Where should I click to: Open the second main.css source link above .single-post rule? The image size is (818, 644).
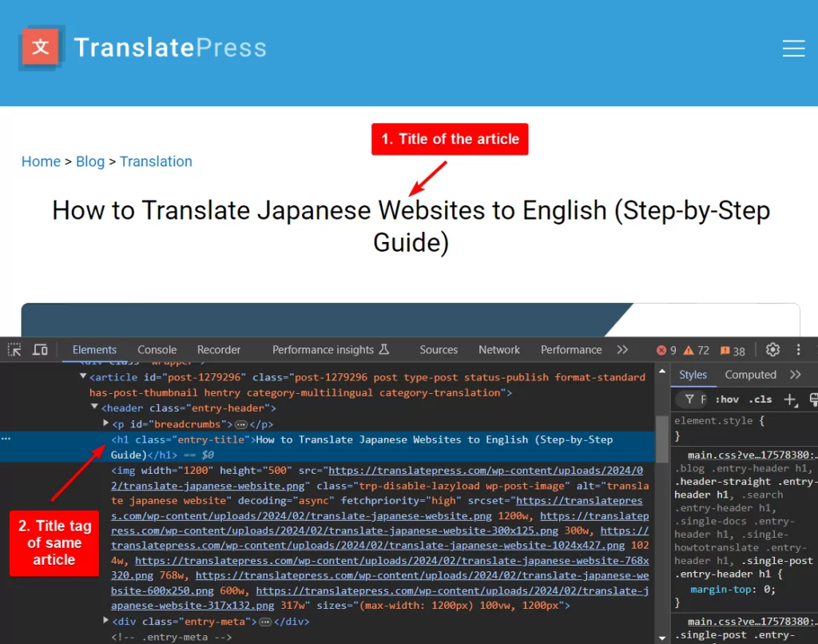[x=752, y=621]
